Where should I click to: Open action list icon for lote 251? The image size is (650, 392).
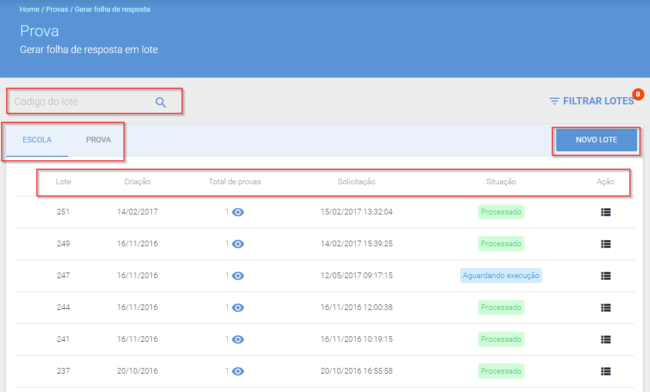click(x=606, y=212)
